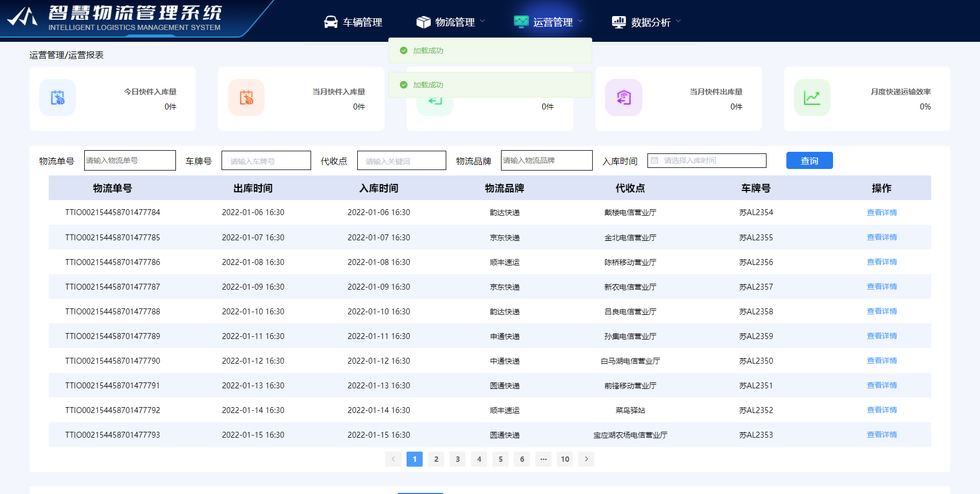Viewport: 980px width, 494px height.
Task: Select page 6 in pagination
Action: pos(522,459)
